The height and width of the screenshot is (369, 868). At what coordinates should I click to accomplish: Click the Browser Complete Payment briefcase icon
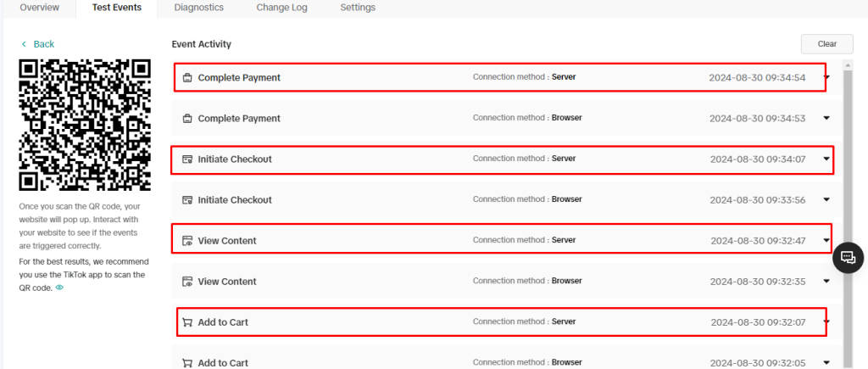pyautogui.click(x=187, y=119)
